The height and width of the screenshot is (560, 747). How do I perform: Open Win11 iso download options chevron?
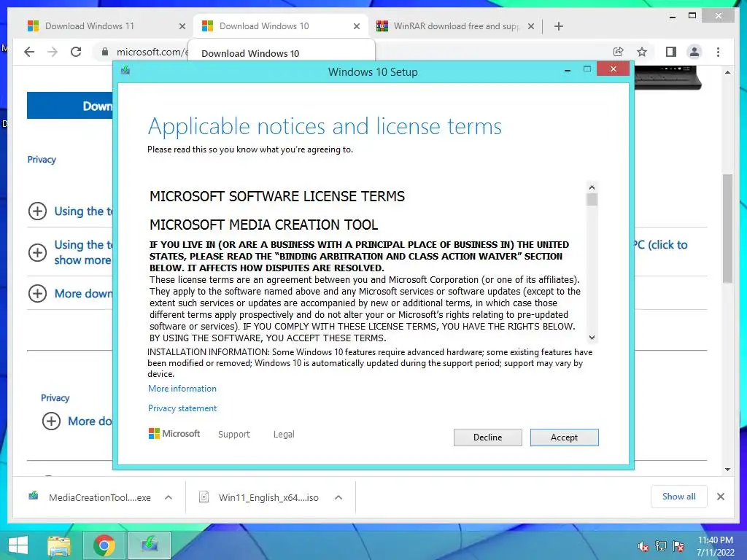click(338, 497)
